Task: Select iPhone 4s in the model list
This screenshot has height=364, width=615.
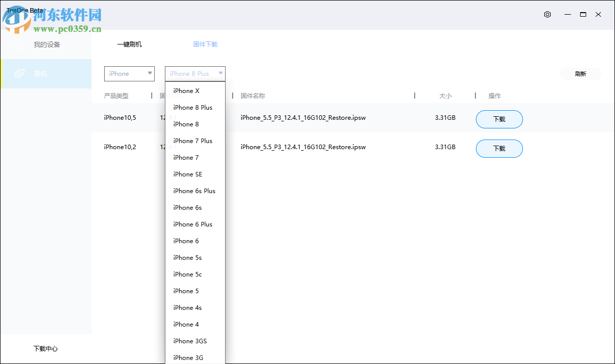Action: coord(195,308)
